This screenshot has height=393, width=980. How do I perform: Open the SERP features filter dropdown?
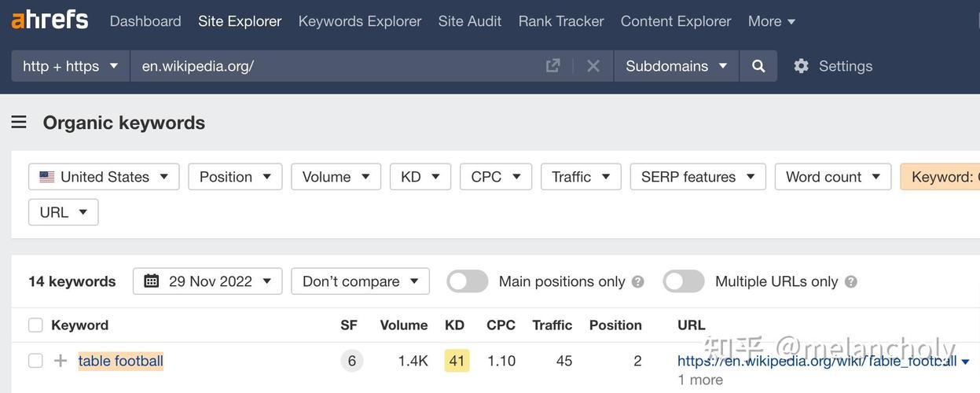coord(698,177)
